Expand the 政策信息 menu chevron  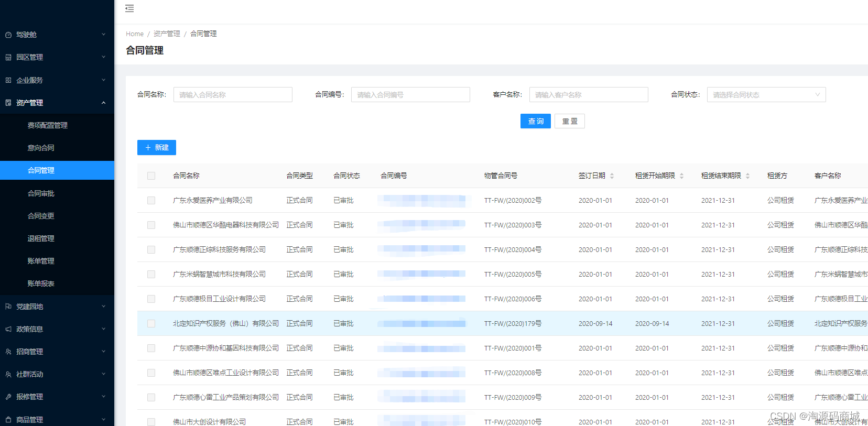click(x=103, y=329)
